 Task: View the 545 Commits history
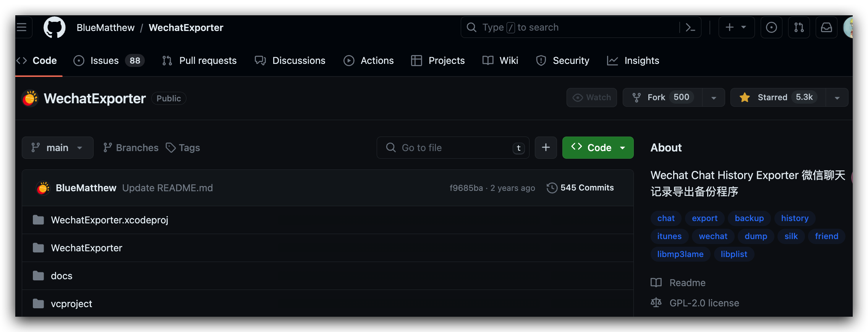coord(580,188)
